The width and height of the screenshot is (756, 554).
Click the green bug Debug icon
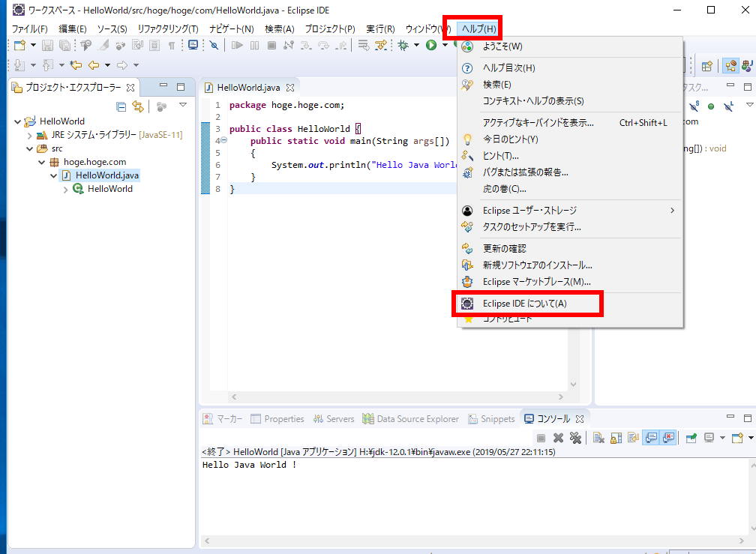pyautogui.click(x=403, y=46)
